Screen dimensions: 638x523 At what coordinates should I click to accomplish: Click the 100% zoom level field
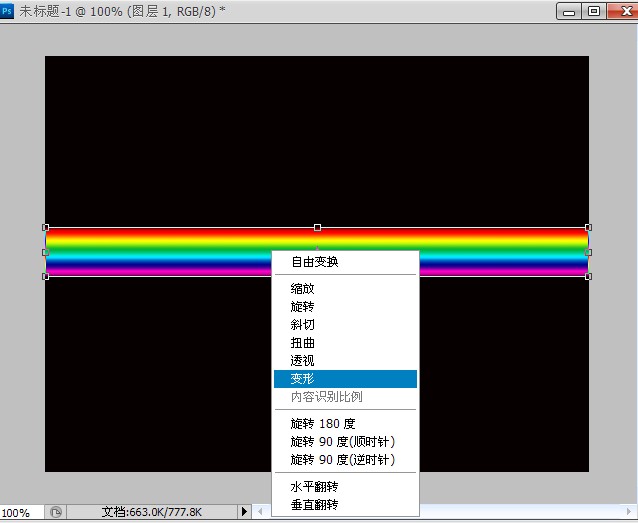coord(21,512)
